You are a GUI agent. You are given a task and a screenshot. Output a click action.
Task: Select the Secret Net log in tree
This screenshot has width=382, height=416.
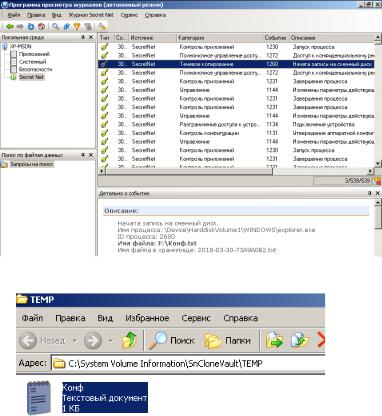click(27, 77)
